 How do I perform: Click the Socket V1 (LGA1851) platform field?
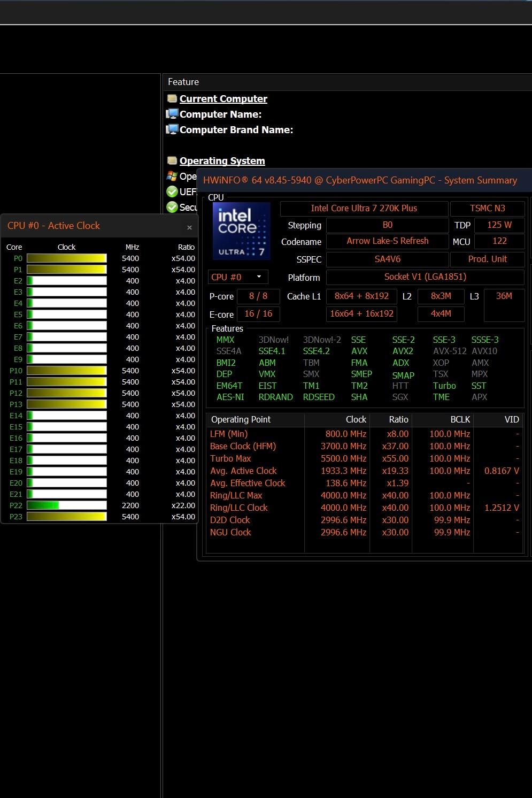425,277
